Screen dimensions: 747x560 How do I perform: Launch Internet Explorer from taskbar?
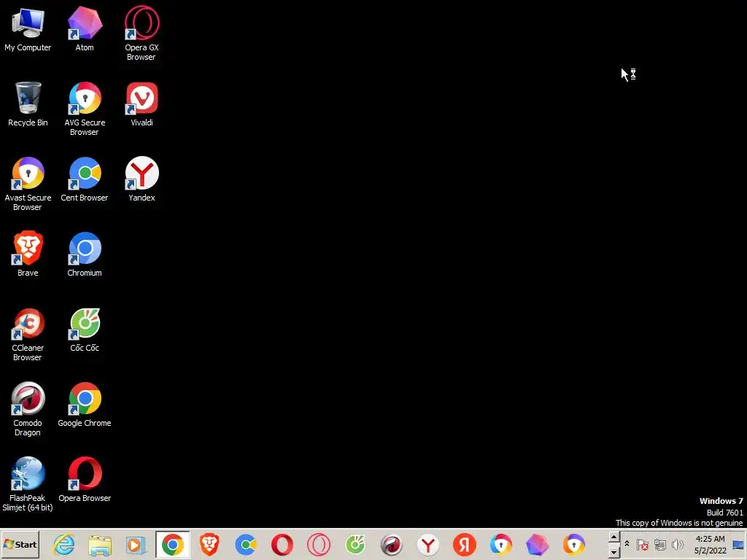pos(64,545)
